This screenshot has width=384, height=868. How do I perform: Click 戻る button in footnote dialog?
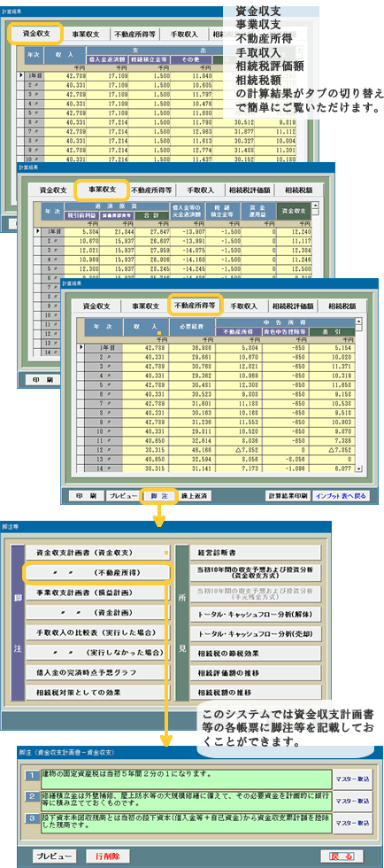click(342, 856)
